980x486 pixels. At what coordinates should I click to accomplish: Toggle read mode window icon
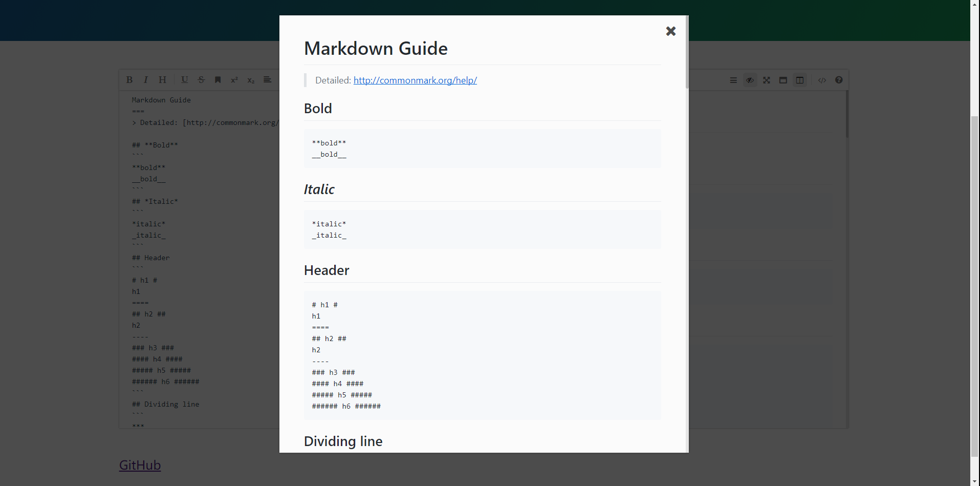click(x=783, y=80)
